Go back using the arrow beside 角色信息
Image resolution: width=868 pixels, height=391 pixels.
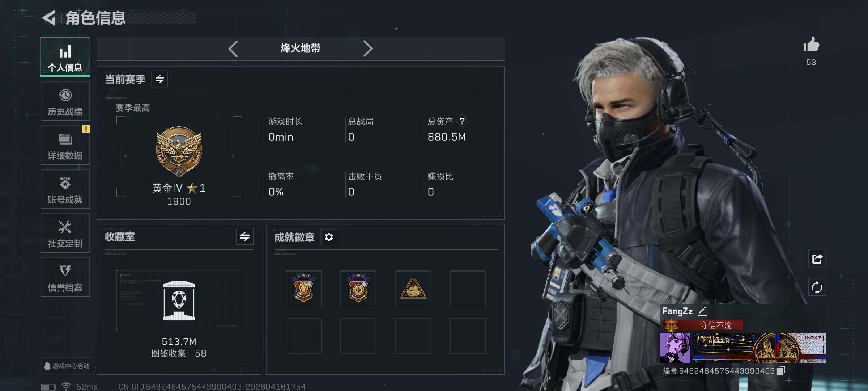(49, 18)
